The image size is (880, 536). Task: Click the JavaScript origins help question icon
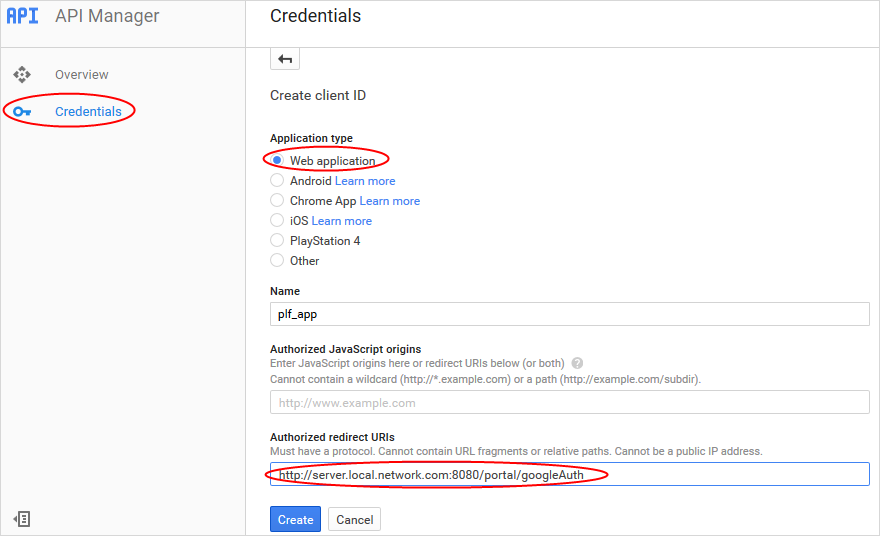pos(577,363)
